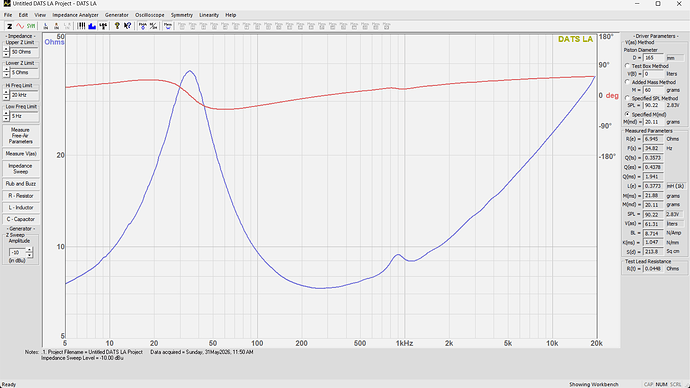Open the Generator menu
This screenshot has height=388, width=690.
117,15
